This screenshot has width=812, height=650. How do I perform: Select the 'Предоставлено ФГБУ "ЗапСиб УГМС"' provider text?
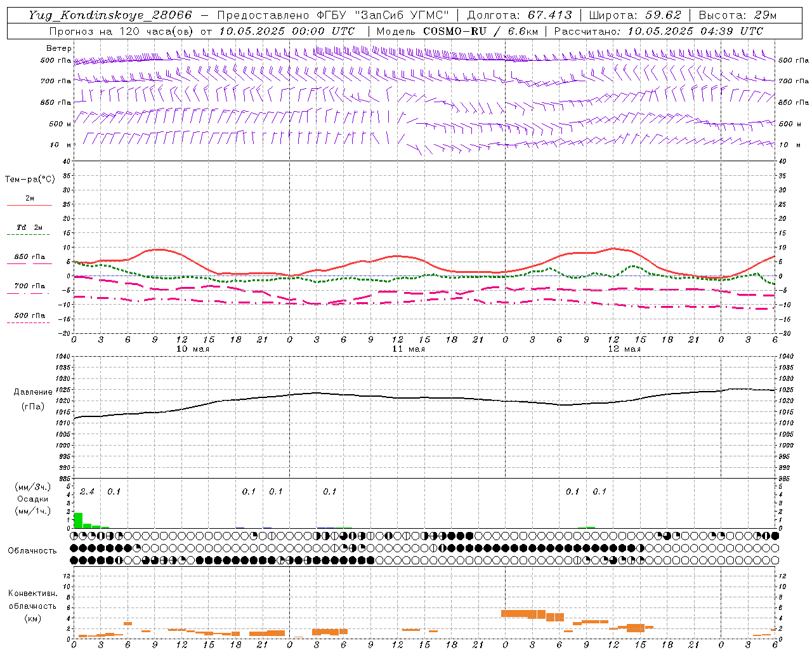(x=333, y=15)
